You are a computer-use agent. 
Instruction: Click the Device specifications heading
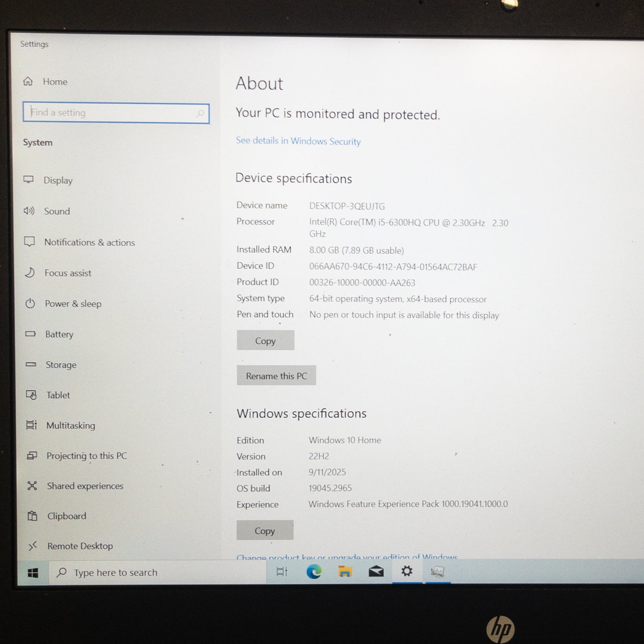(294, 178)
